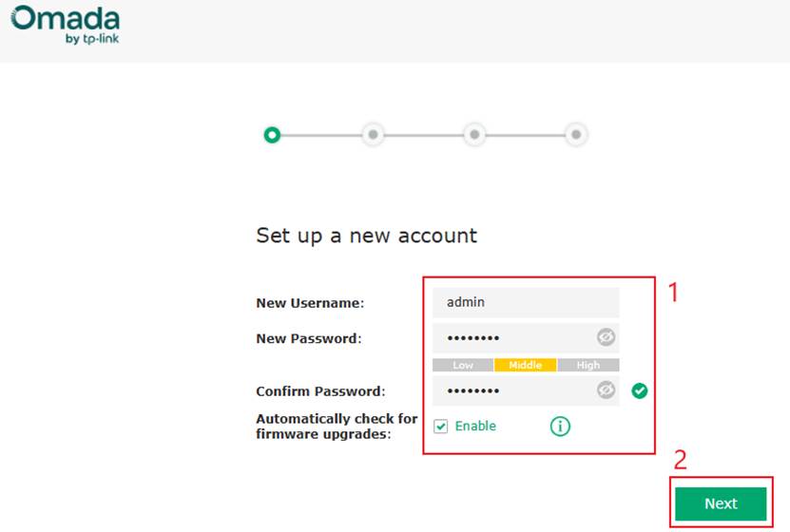The image size is (790, 532).
Task: Click the Middle password strength segment
Action: (x=525, y=365)
